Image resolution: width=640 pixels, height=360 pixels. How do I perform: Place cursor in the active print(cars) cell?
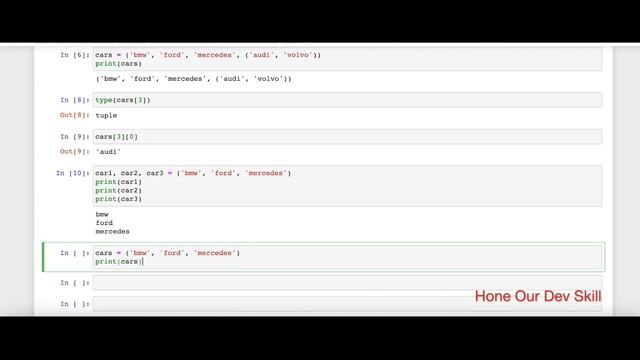click(x=347, y=257)
